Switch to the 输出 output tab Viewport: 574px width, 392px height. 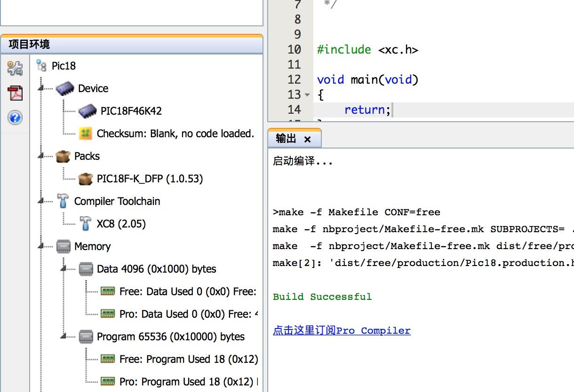coord(286,139)
